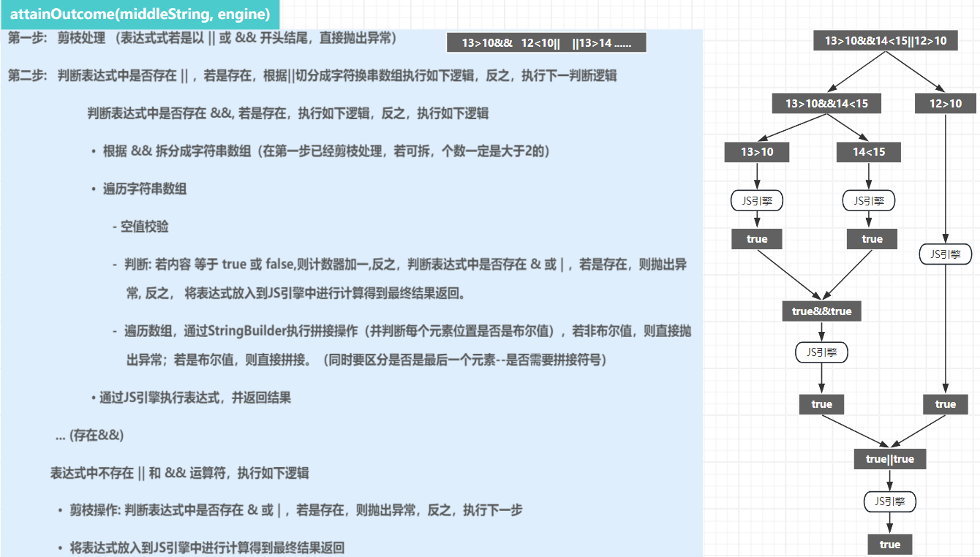
Task: Click the line '判断表达式中是否存在 &&, 若是存在'
Action: coord(287,113)
